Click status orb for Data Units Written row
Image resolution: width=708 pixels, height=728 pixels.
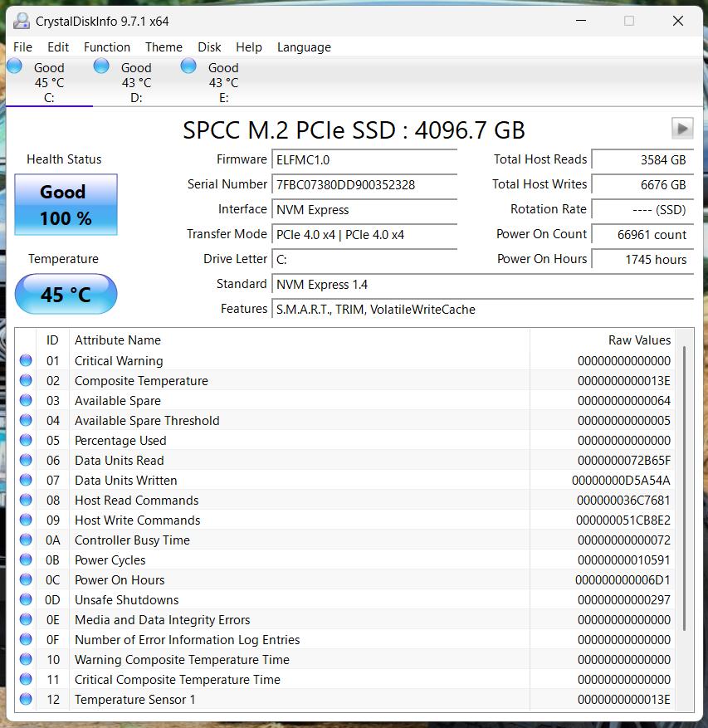click(26, 480)
